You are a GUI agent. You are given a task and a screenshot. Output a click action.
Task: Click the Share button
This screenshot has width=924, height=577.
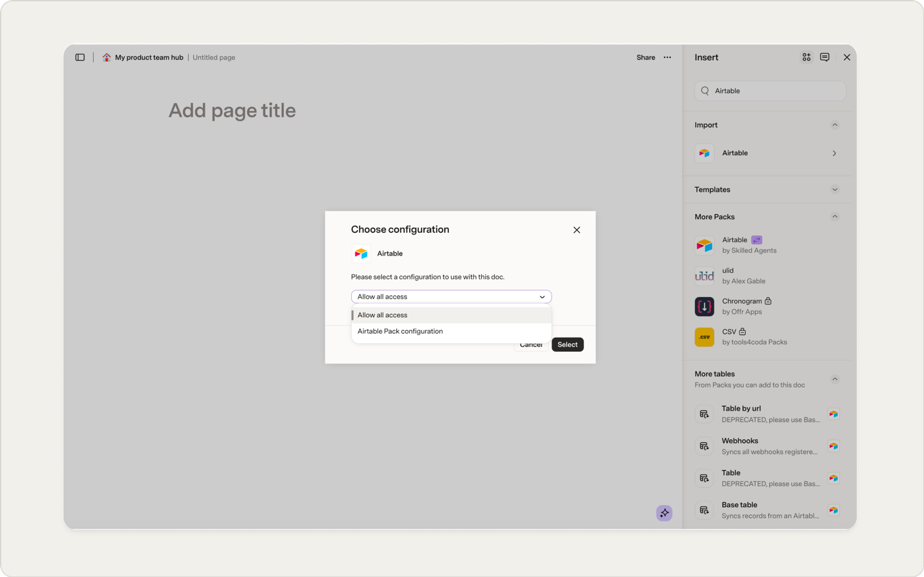(645, 57)
